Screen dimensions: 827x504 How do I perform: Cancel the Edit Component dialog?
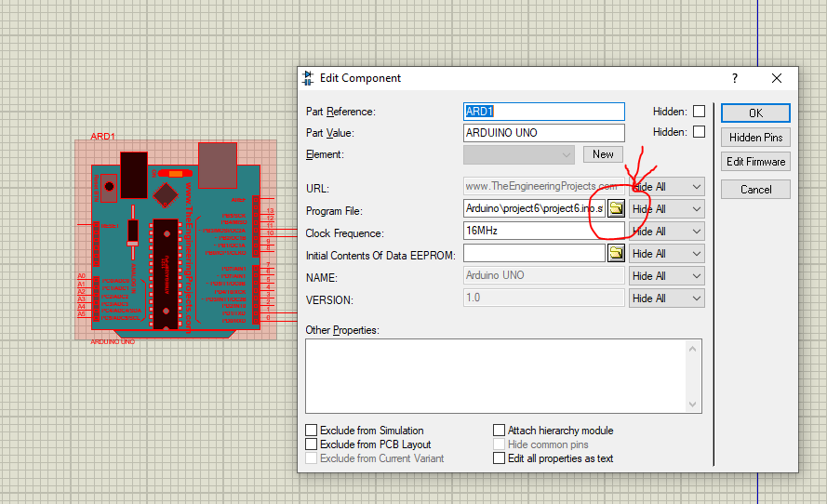point(755,190)
